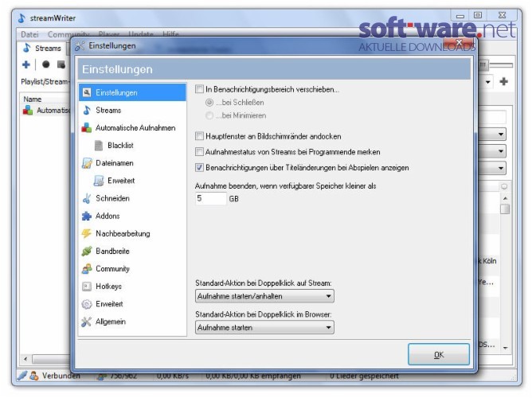532x398 pixels.
Task: Switch to the Streams tab in main window
Action: coord(42,48)
